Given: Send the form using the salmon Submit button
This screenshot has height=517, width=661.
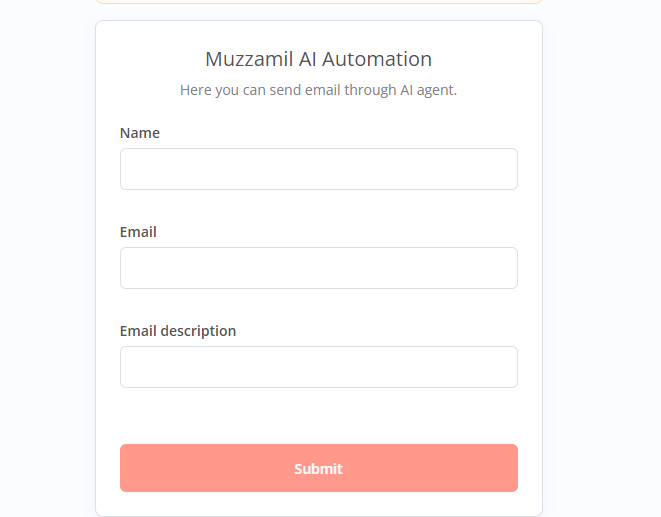Looking at the screenshot, I should point(318,468).
